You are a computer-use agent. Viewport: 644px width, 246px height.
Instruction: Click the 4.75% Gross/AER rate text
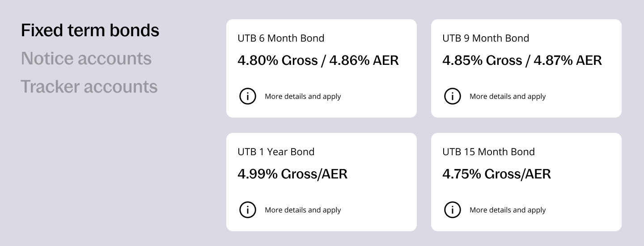[496, 174]
